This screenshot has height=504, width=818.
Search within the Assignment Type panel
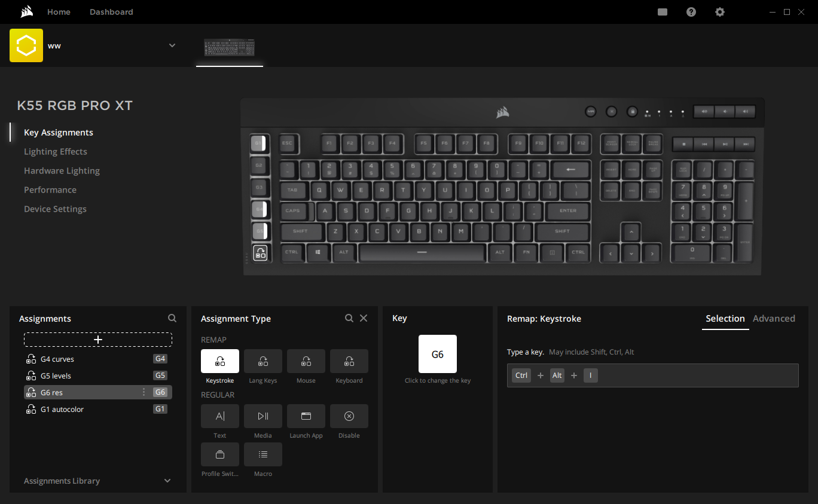[x=349, y=319]
